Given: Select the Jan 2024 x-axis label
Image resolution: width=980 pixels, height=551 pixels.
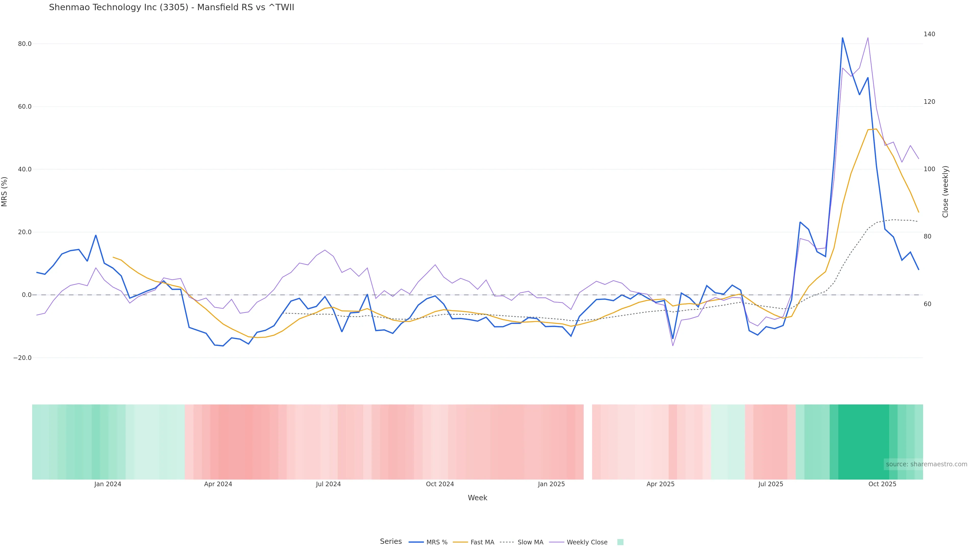Looking at the screenshot, I should [x=108, y=484].
